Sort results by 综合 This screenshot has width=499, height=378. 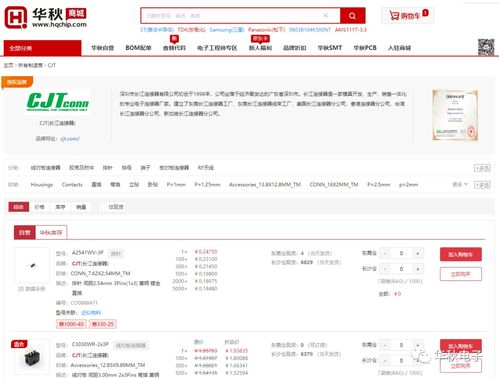coord(19,207)
